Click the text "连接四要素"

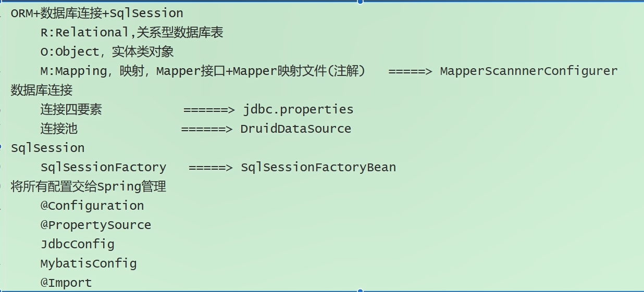(x=71, y=109)
